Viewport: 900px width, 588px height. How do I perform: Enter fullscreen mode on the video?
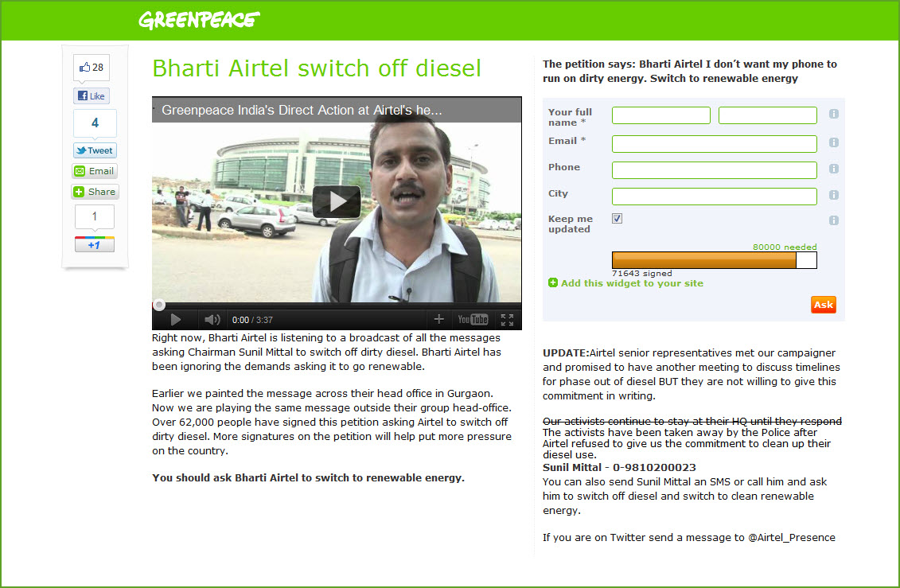[507, 320]
